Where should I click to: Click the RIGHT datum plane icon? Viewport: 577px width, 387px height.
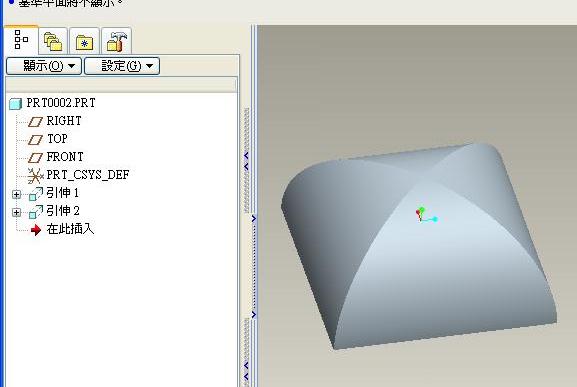coord(35,121)
